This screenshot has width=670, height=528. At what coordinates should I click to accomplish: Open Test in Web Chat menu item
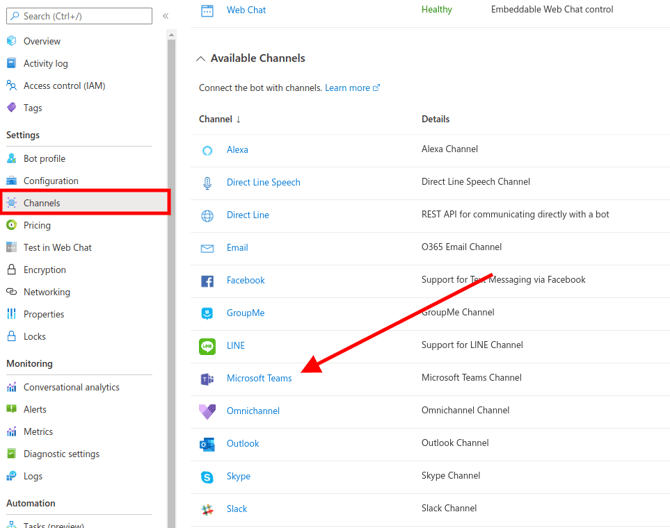click(x=57, y=248)
